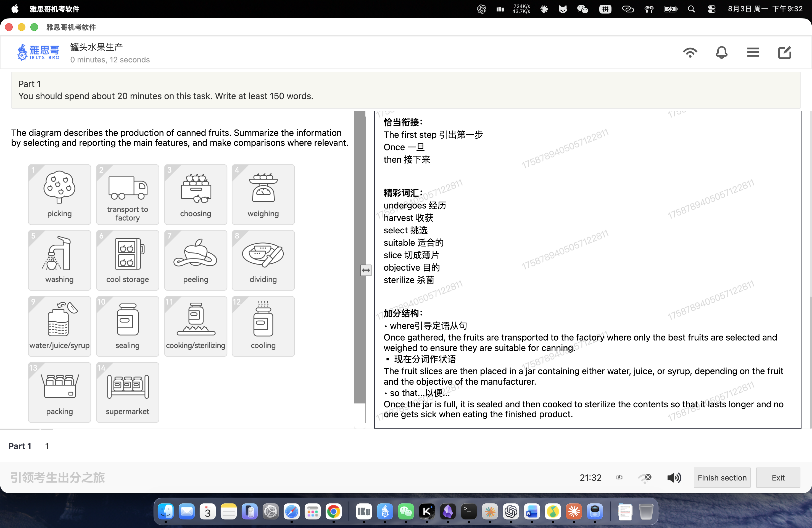The width and height of the screenshot is (812, 528).
Task: Select the choosing step card
Action: (196, 194)
